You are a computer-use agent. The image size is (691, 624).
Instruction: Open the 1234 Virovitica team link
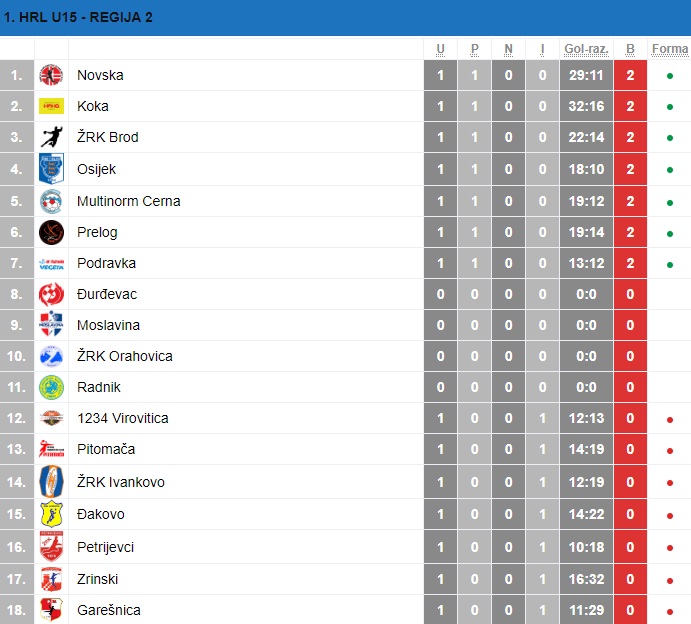[123, 418]
